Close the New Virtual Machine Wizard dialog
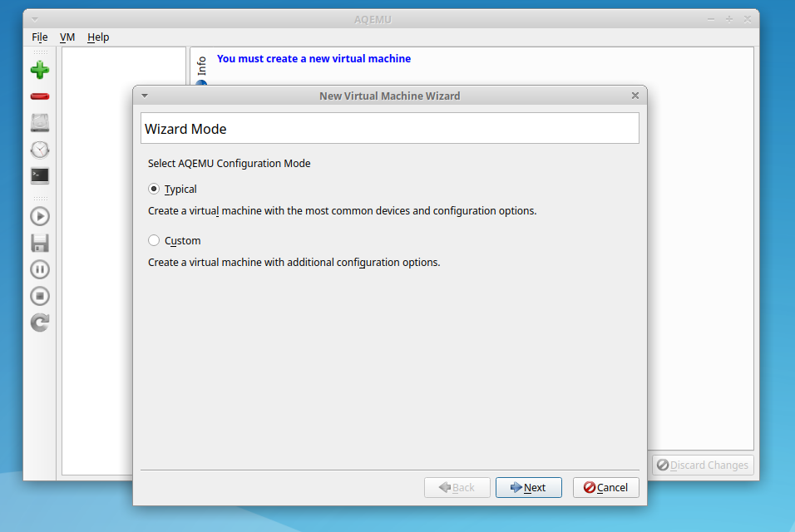This screenshot has width=795, height=532. click(635, 96)
